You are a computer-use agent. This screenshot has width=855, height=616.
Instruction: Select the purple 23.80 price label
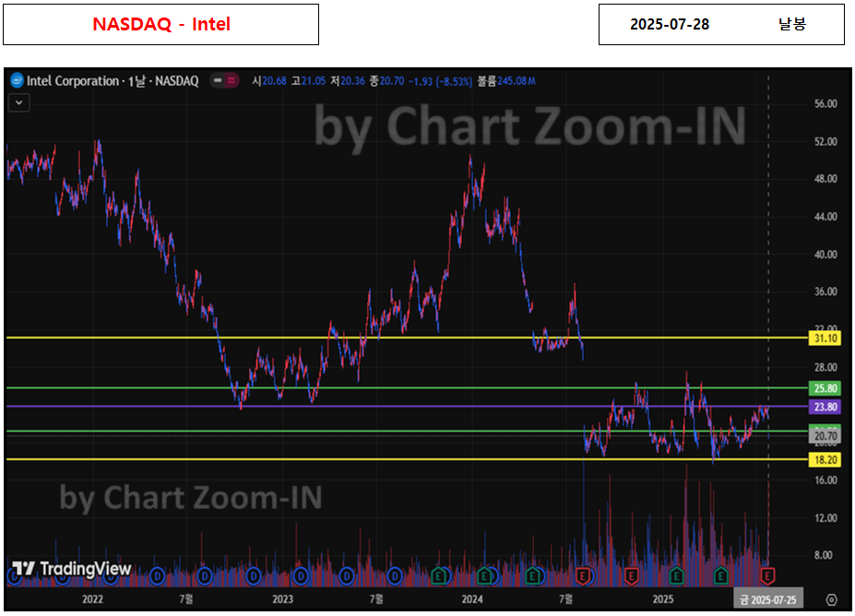825,407
